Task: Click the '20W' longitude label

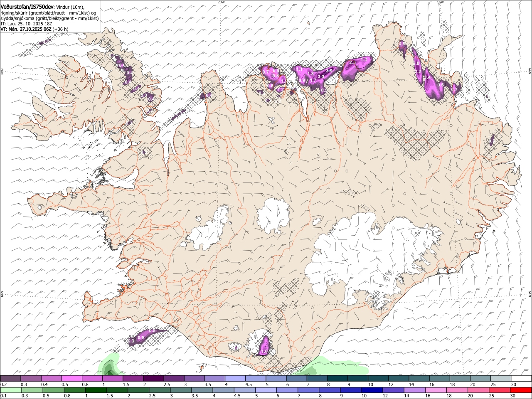Action: point(221,2)
